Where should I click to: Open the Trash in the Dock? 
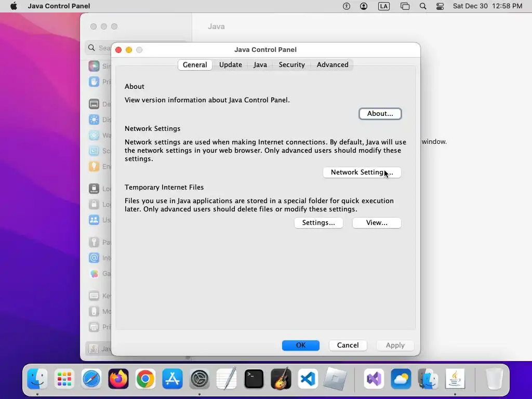(x=495, y=379)
